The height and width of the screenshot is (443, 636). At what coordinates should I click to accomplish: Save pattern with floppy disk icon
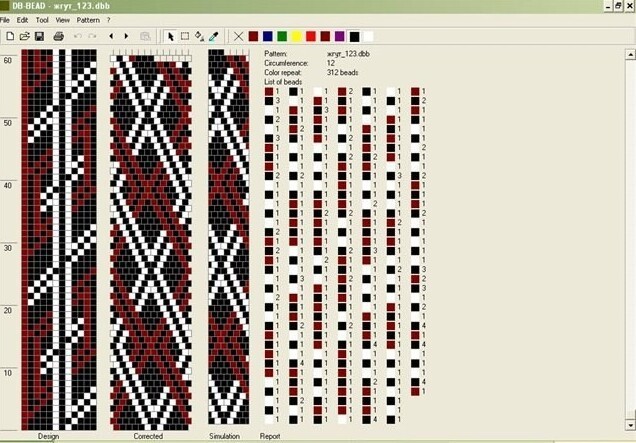pos(39,36)
